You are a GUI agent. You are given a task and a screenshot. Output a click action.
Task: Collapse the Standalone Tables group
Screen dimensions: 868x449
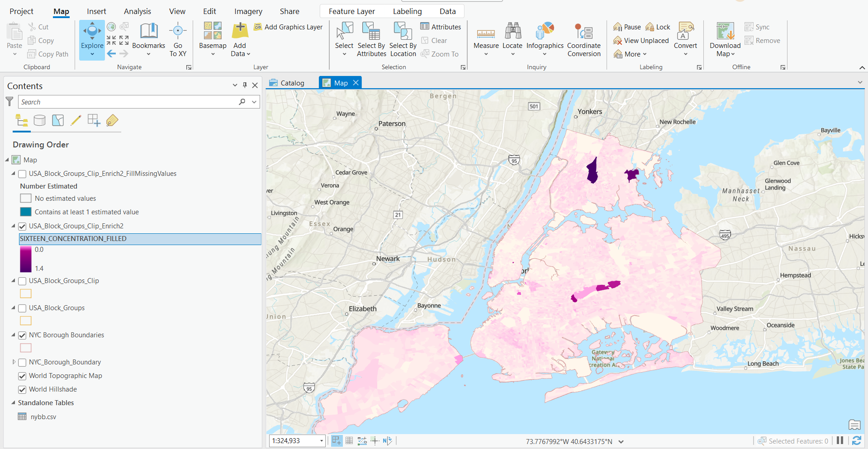pyautogui.click(x=13, y=403)
